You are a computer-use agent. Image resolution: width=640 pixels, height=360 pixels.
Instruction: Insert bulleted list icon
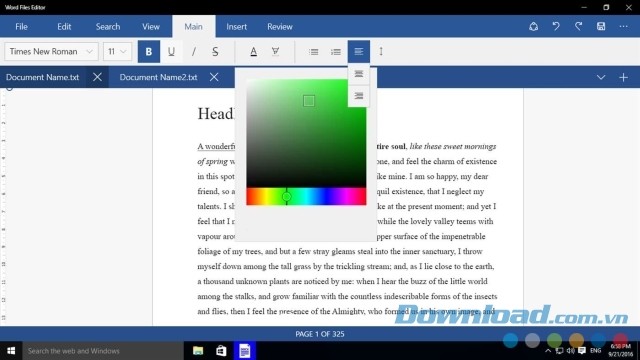(x=313, y=52)
